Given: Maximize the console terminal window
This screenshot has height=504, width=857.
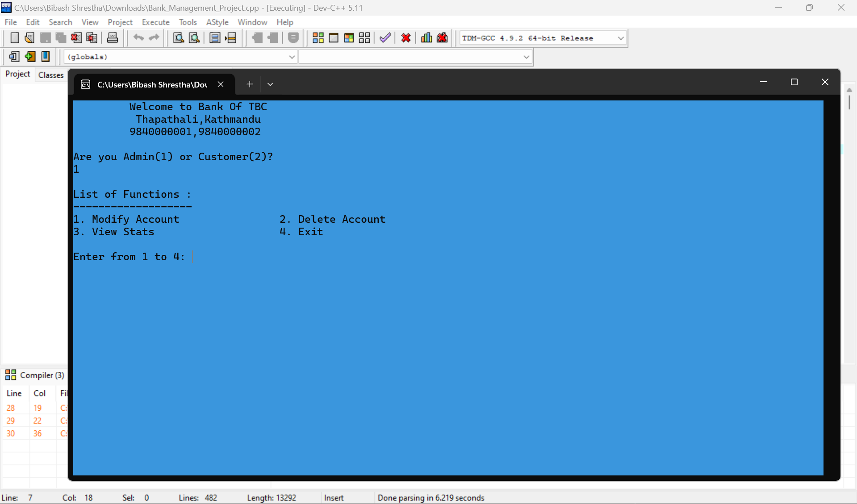Looking at the screenshot, I should point(794,82).
